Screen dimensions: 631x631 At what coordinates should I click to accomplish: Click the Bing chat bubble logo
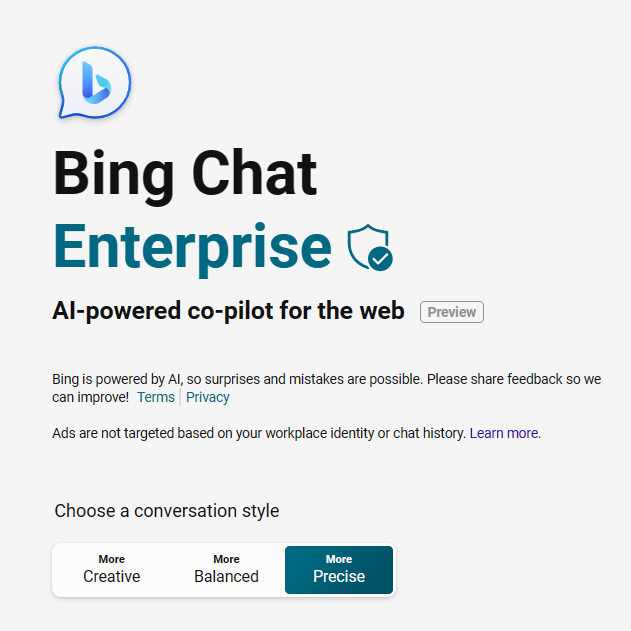[x=95, y=82]
